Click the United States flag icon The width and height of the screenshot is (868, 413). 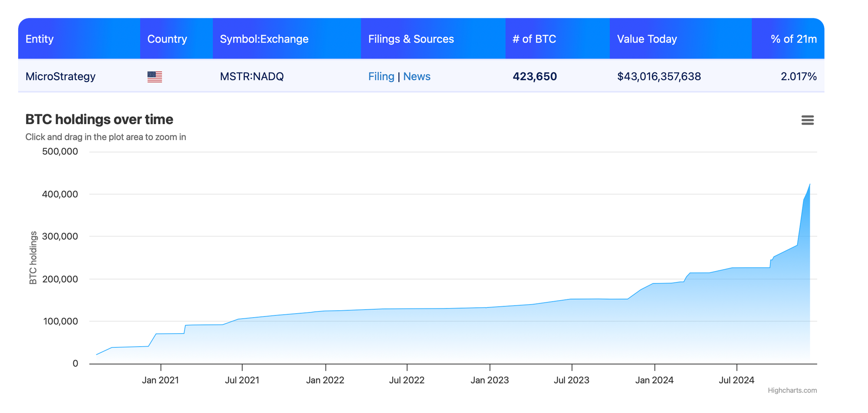[x=155, y=77]
